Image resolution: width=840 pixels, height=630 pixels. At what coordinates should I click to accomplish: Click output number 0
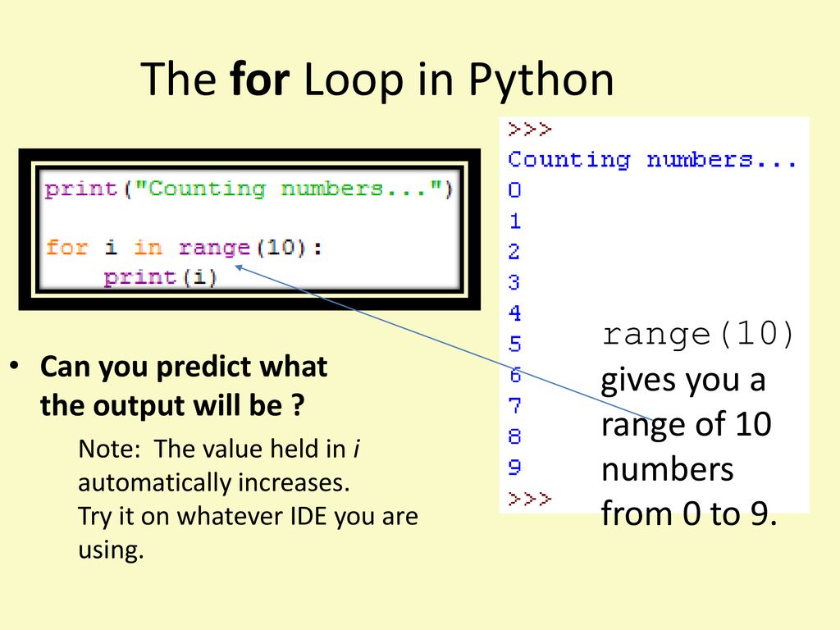(514, 189)
